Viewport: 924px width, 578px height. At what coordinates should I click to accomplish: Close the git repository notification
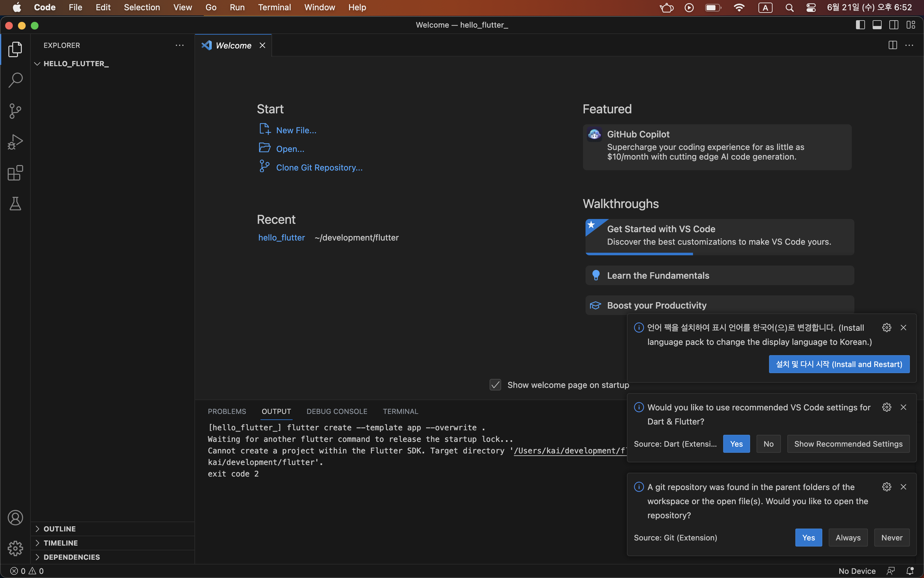pos(903,486)
